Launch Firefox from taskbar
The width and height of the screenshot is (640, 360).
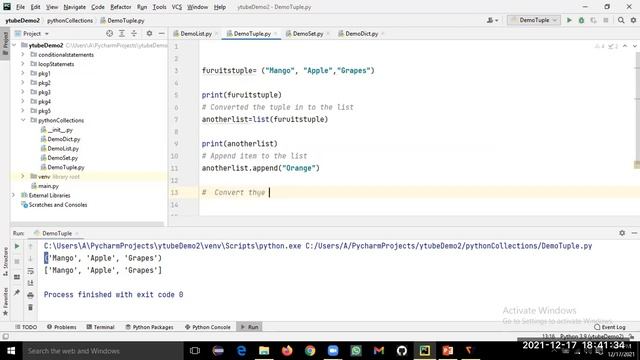pyautogui.click(x=287, y=351)
